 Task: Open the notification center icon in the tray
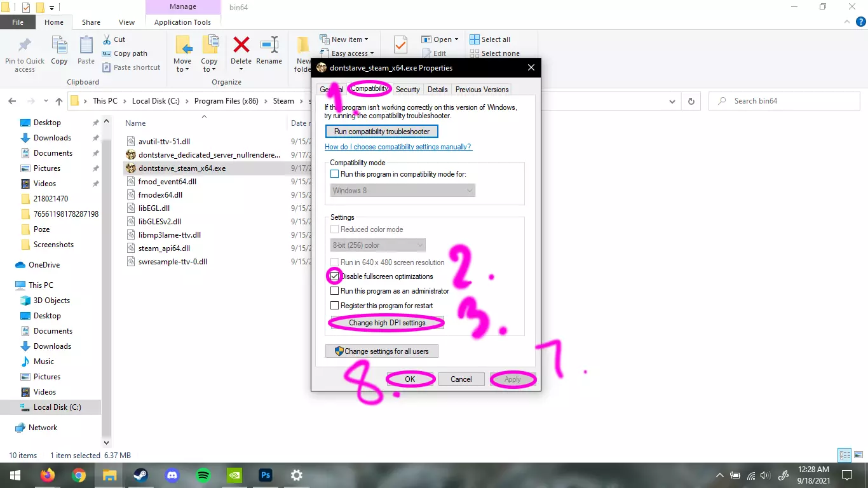tap(846, 475)
